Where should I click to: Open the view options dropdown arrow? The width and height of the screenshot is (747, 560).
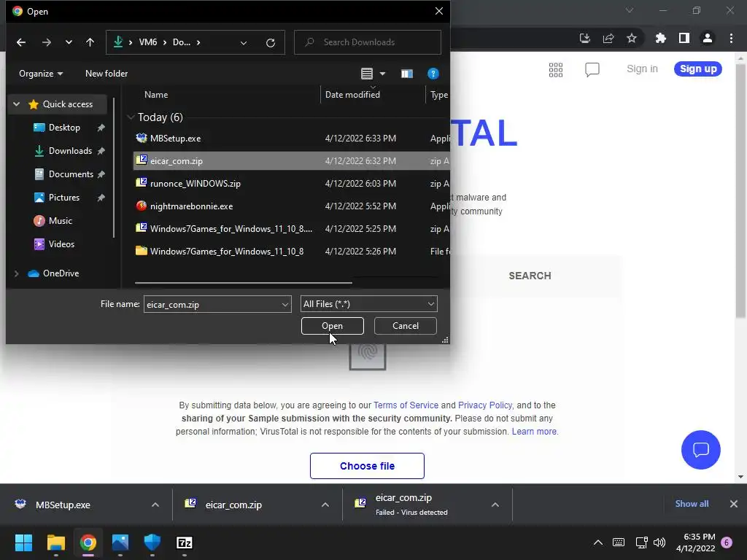click(x=382, y=74)
